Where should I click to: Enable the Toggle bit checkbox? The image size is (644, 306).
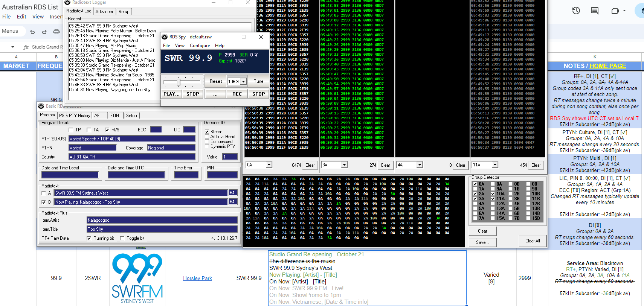pos(122,238)
